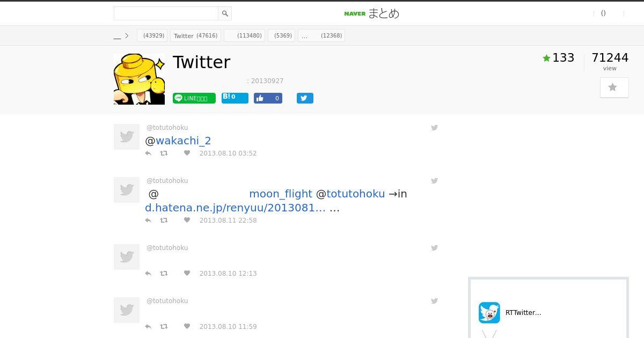Viewport: 644px width, 338px height.
Task: Click the green star count 133
Action: [x=559, y=58]
